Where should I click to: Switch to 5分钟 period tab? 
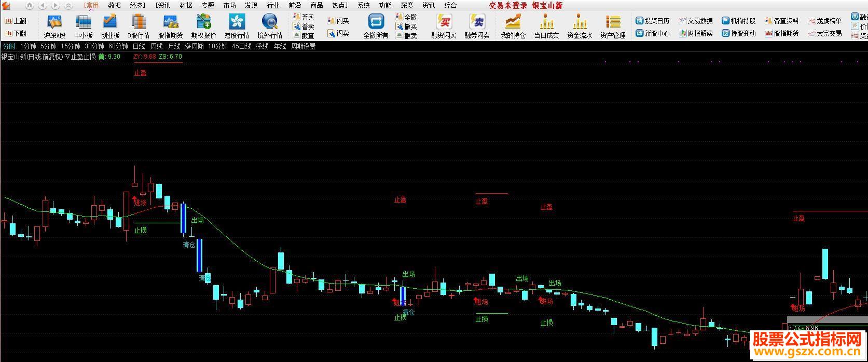point(48,46)
